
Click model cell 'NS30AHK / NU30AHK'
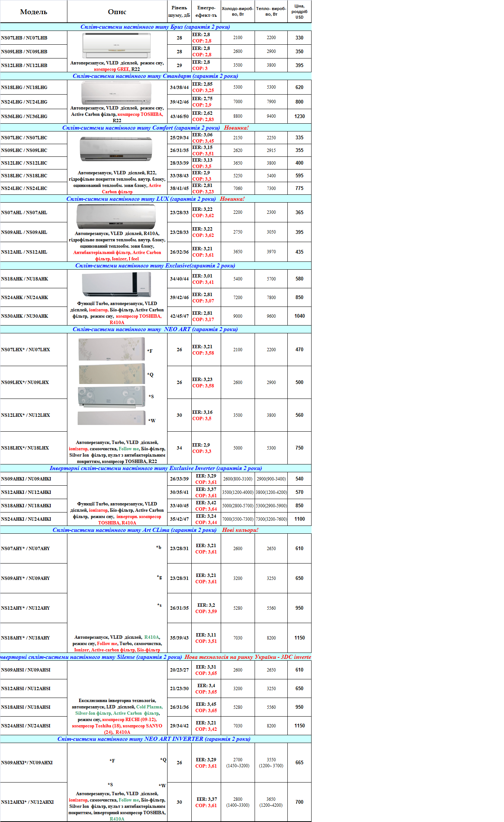[34, 316]
